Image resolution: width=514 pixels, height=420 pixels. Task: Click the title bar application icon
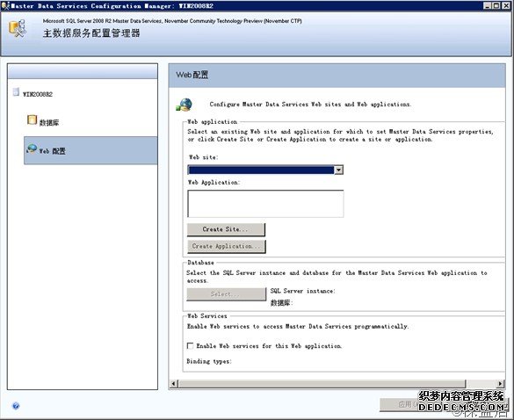[x=5, y=5]
